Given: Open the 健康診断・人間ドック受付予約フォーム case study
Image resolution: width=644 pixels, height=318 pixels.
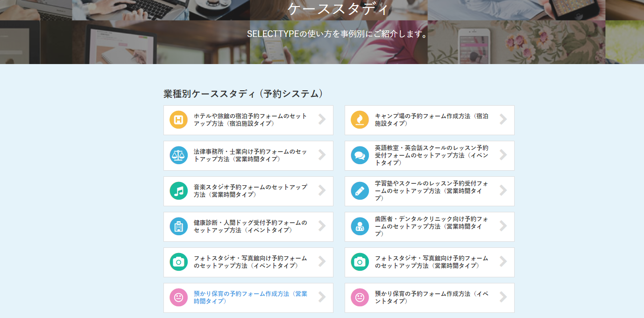Looking at the screenshot, I should [x=248, y=226].
